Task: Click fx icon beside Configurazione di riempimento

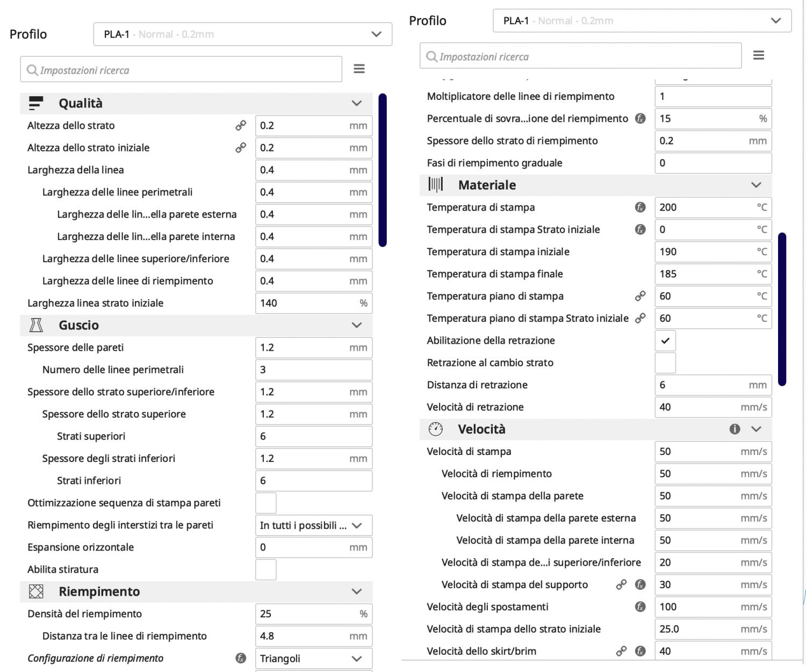Action: click(x=241, y=658)
